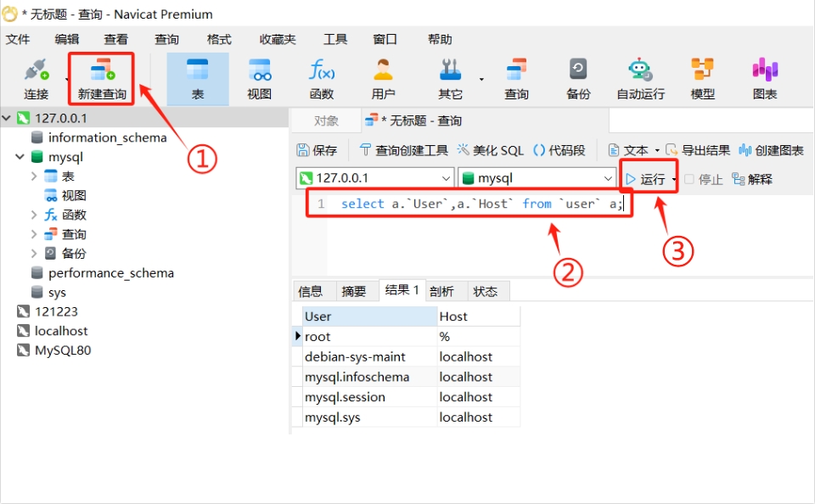Open the 视图 view toolbar icon

pos(260,79)
